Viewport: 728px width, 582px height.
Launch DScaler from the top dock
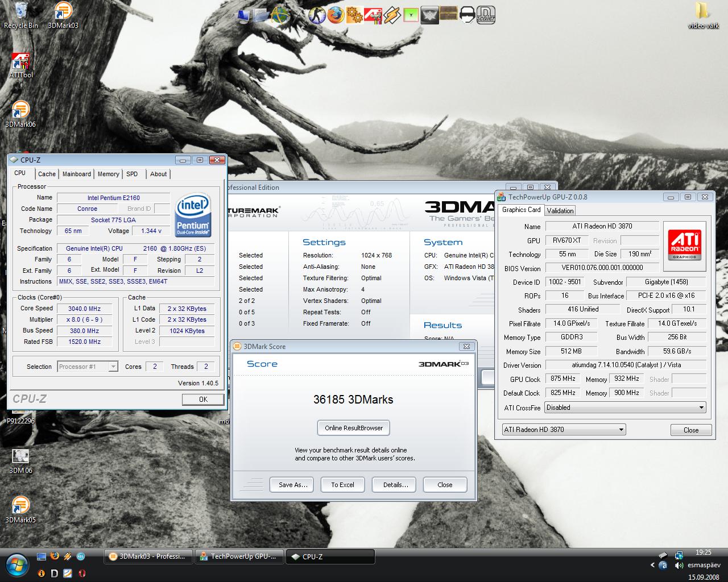coord(486,15)
